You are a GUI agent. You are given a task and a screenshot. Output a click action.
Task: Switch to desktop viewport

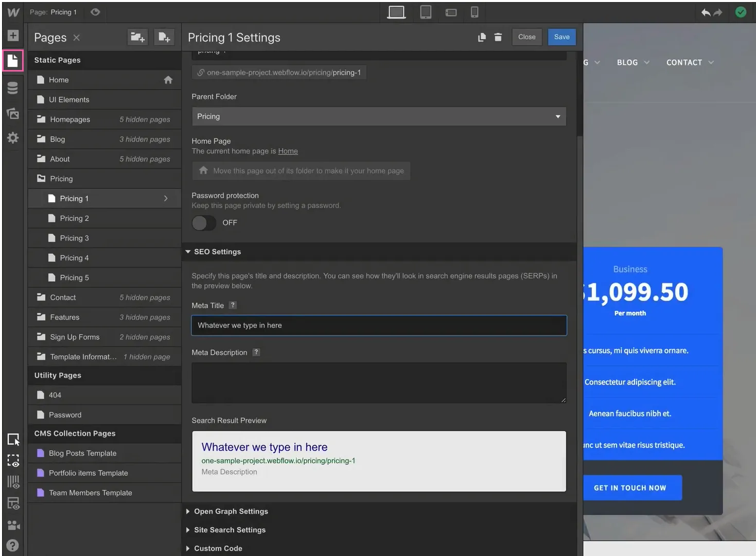(x=396, y=12)
